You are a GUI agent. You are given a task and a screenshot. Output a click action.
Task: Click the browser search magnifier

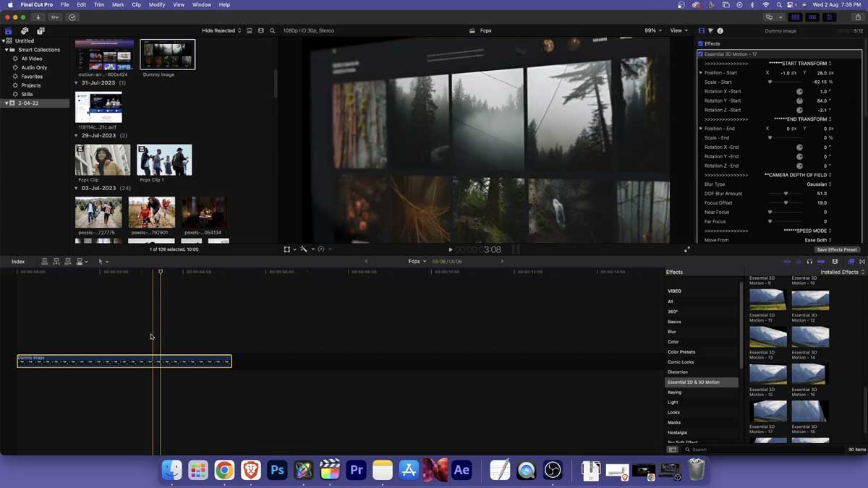pos(273,31)
